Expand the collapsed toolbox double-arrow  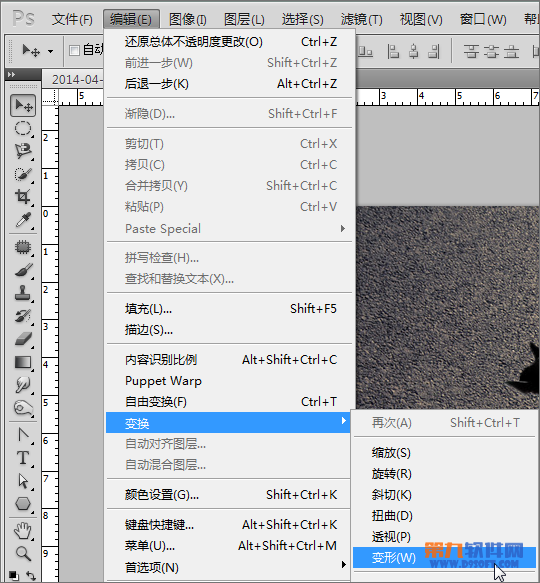point(12,74)
